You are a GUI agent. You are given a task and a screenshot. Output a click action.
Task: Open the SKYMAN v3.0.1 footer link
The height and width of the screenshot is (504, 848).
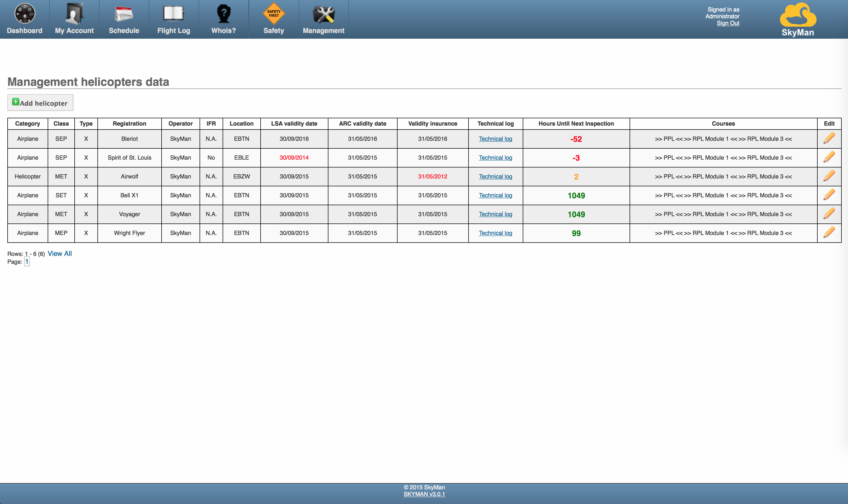pos(424,494)
